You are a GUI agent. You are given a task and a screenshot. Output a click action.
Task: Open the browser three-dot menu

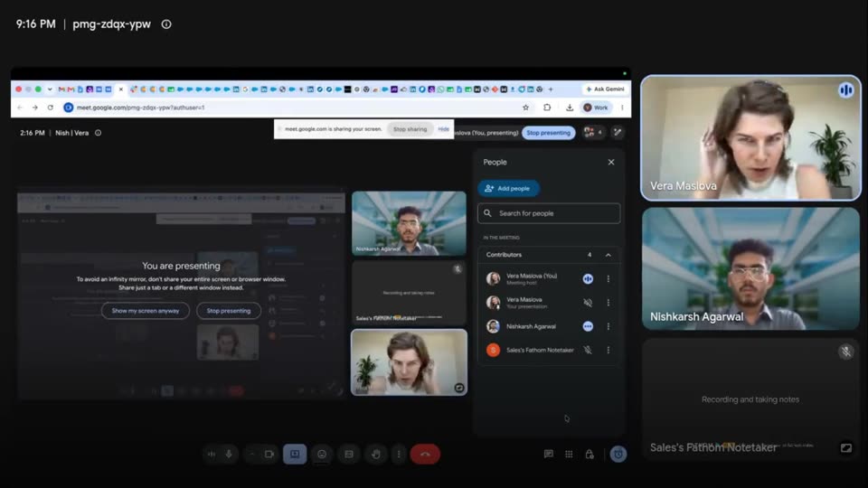pyautogui.click(x=622, y=108)
